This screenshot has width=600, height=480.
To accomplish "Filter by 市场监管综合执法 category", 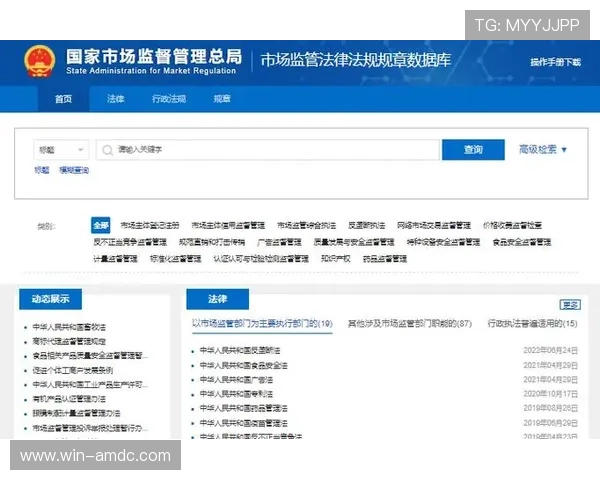I will pos(306,225).
